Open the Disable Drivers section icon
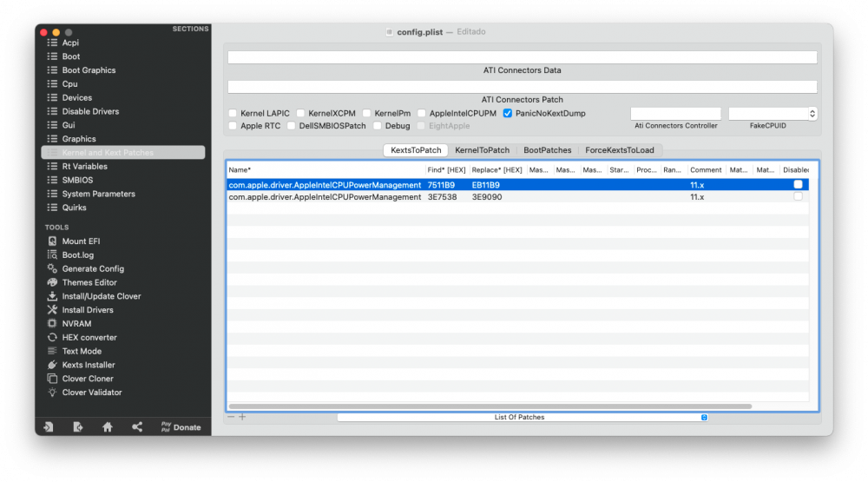This screenshot has height=482, width=868. click(x=52, y=111)
